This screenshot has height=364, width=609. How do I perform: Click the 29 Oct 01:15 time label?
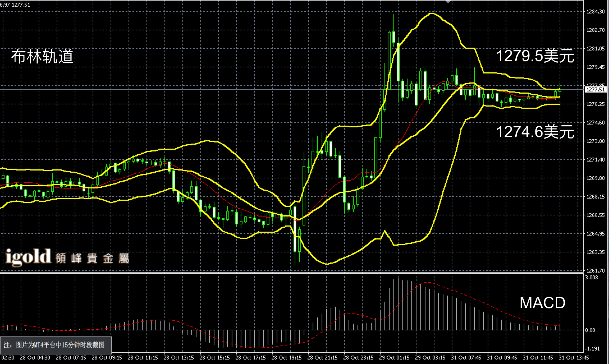pyautogui.click(x=394, y=358)
